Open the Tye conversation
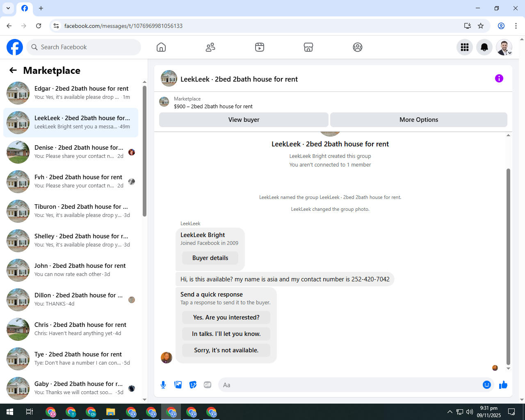This screenshot has height=420, width=525. [x=71, y=359]
